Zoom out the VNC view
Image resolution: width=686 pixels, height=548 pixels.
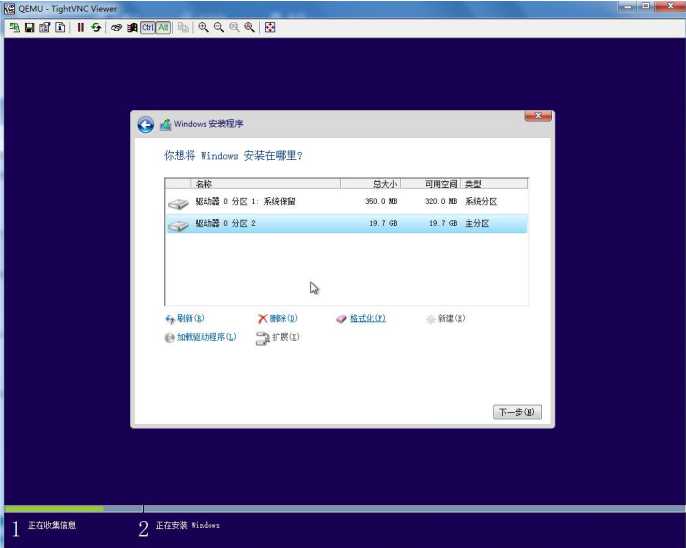(x=219, y=28)
